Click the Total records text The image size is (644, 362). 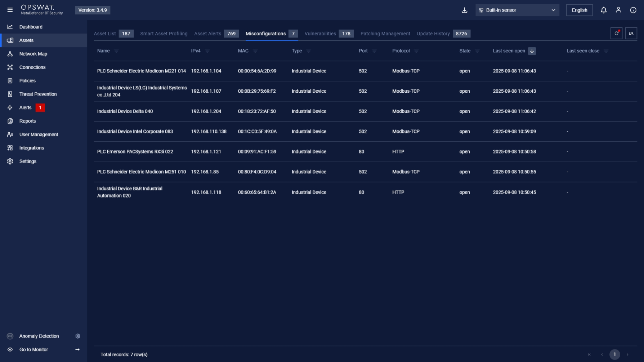point(124,354)
